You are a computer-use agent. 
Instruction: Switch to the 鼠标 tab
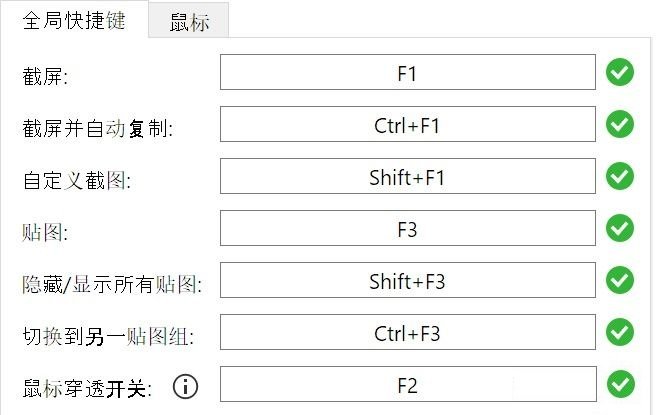click(189, 22)
